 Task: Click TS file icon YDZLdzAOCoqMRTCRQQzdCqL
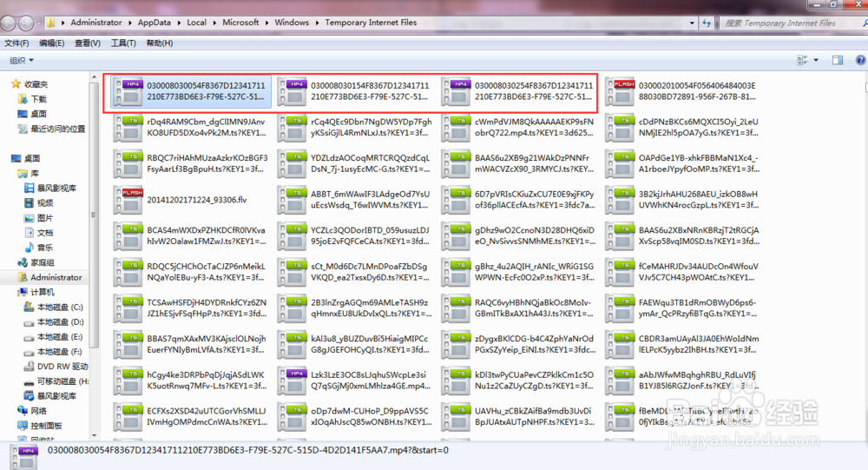point(293,163)
